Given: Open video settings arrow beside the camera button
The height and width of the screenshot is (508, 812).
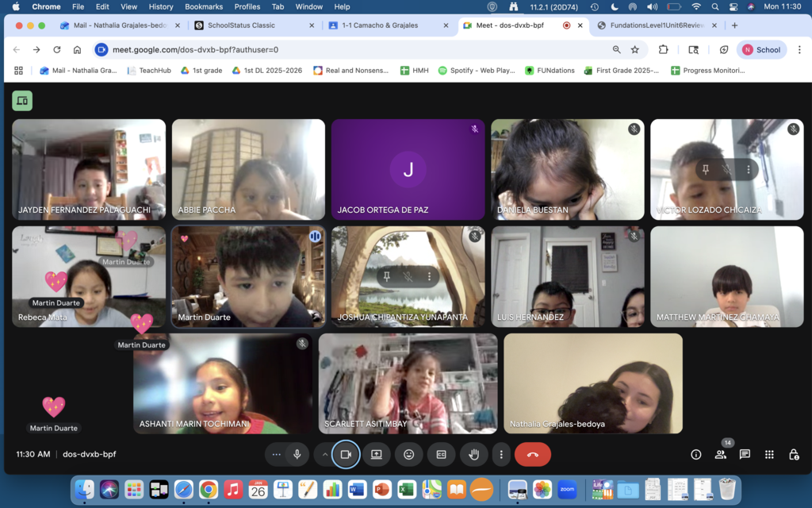Looking at the screenshot, I should point(324,455).
